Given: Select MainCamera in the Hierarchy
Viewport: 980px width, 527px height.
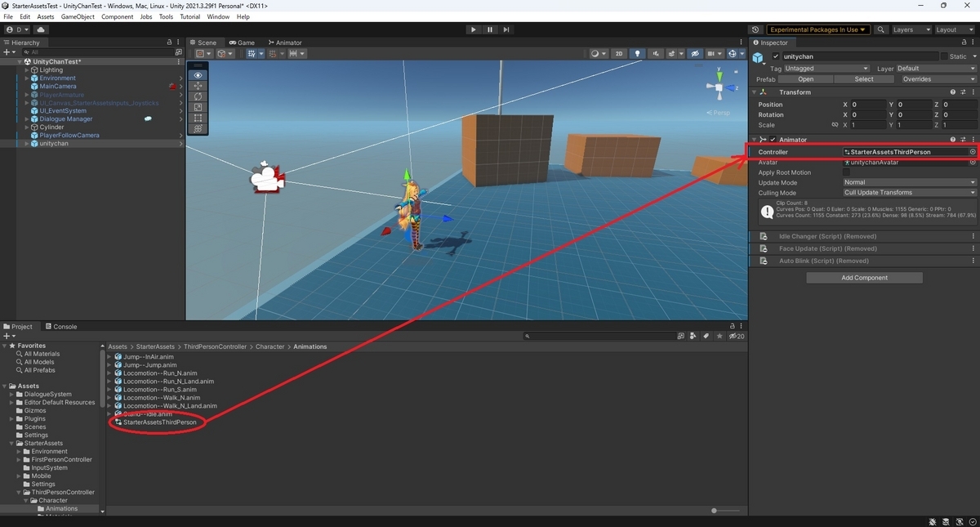Looking at the screenshot, I should click(x=58, y=87).
